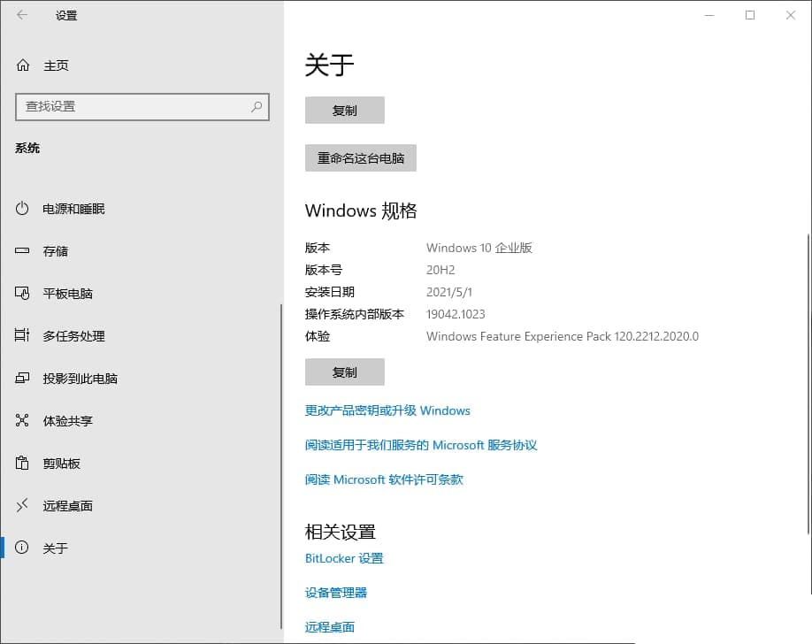Click the 系统 section label

(x=27, y=149)
